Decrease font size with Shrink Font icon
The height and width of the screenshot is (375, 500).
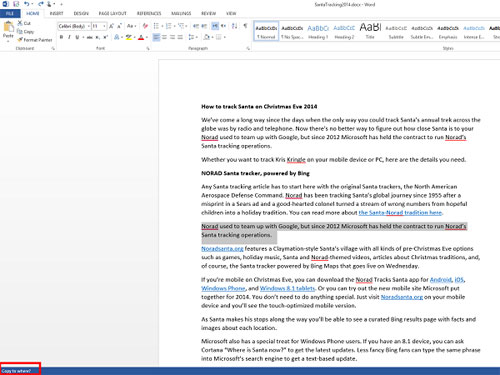point(119,26)
